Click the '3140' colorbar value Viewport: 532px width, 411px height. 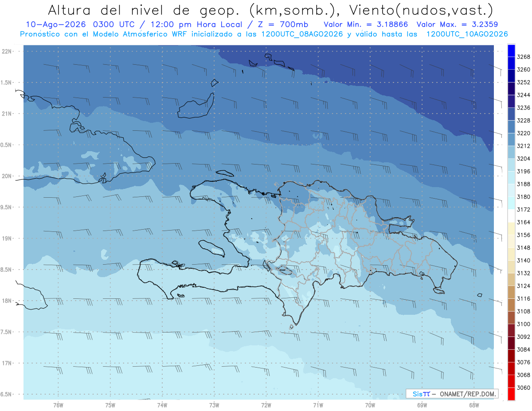[x=524, y=260]
